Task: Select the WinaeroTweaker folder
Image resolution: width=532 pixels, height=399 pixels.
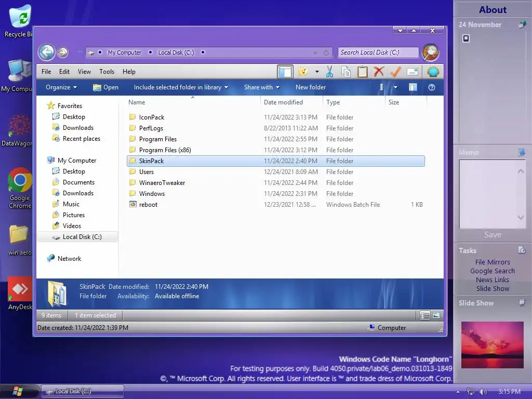Action: pyautogui.click(x=275, y=182)
